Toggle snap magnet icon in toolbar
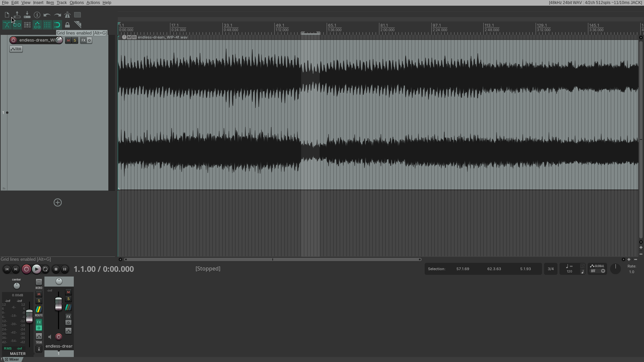644x362 pixels. tap(57, 25)
